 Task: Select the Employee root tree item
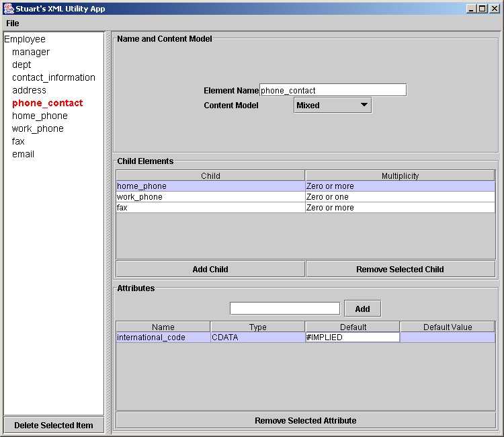[25, 40]
